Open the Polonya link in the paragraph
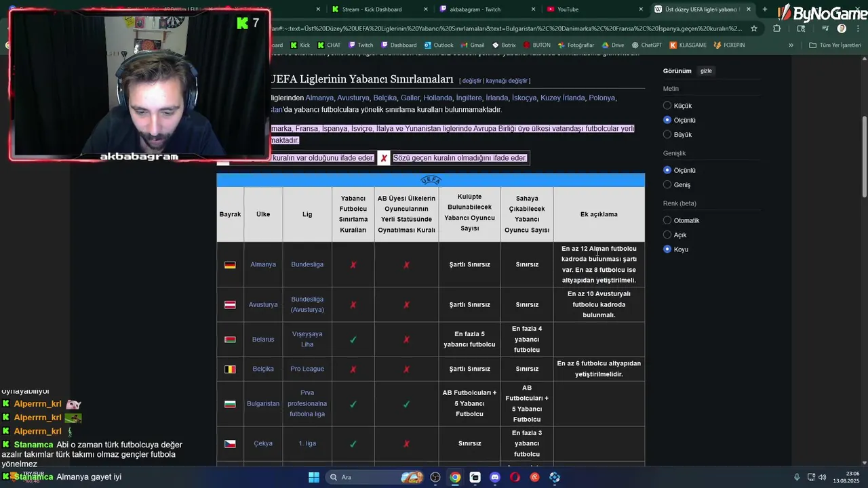The height and width of the screenshot is (488, 868). (601, 98)
